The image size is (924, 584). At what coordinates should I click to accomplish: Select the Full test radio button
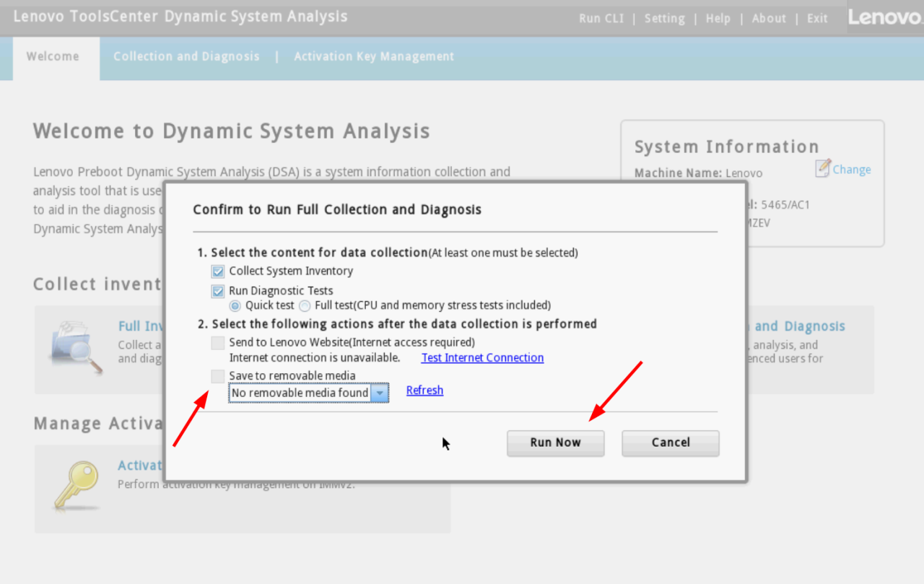(x=305, y=305)
